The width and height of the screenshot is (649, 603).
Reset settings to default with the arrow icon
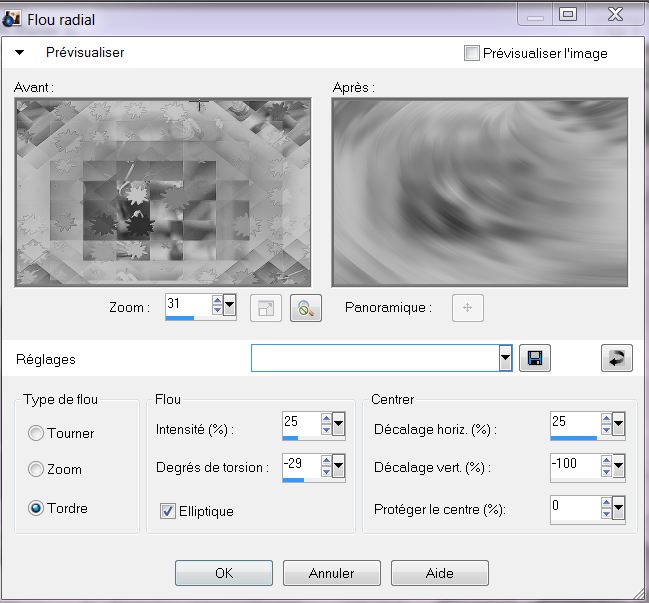coord(617,358)
